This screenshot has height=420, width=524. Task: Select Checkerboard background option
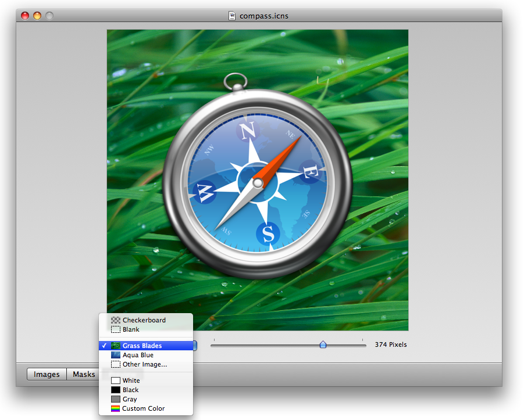tap(146, 320)
